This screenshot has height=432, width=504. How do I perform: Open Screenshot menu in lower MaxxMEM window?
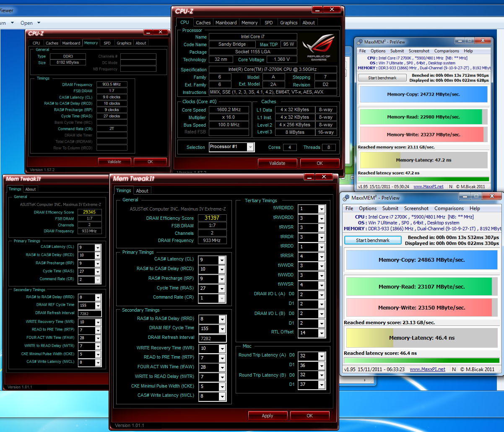[x=416, y=208]
